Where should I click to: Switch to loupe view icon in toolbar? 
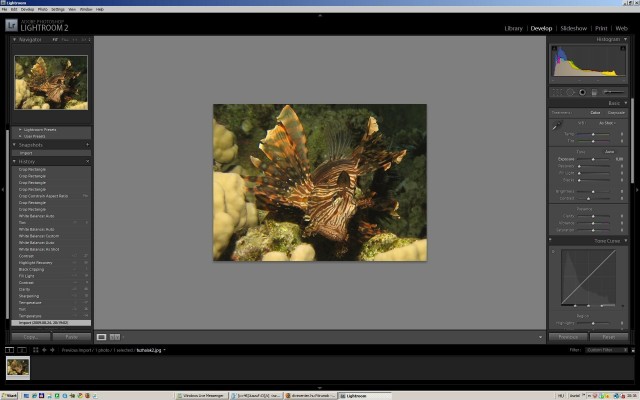(x=102, y=337)
